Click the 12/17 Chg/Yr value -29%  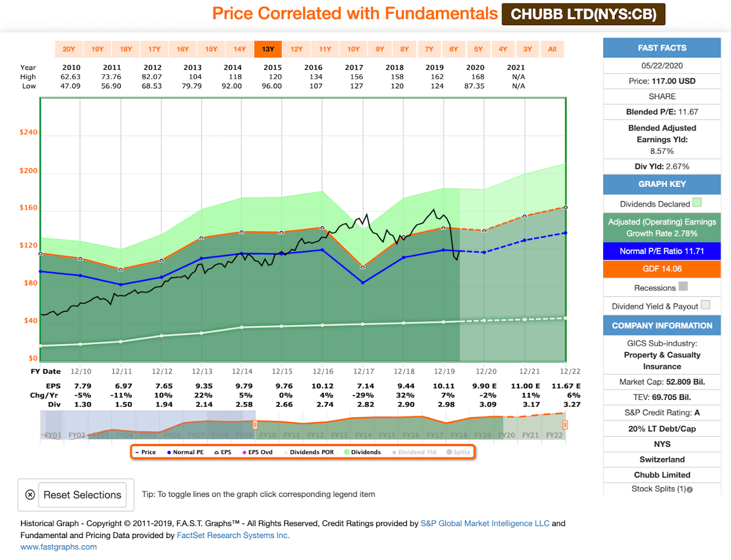[363, 395]
